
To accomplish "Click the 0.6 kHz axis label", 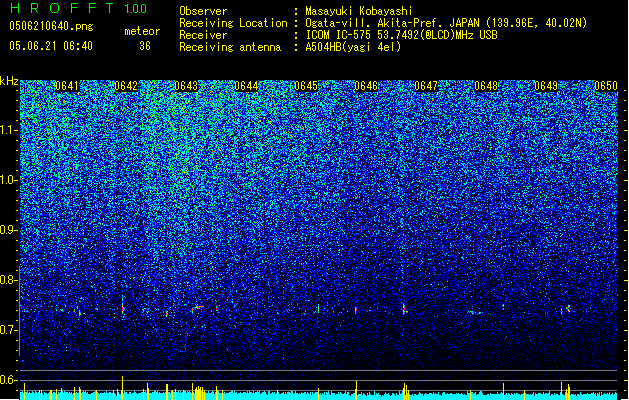I will (8, 380).
